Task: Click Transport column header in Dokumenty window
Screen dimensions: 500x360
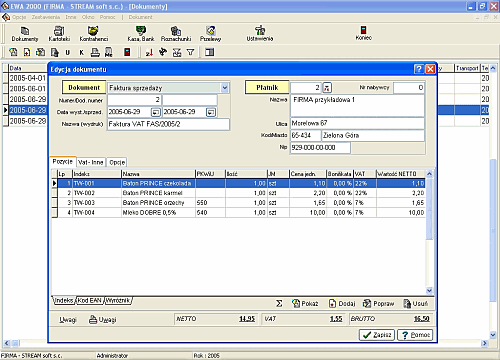Action: click(x=467, y=68)
